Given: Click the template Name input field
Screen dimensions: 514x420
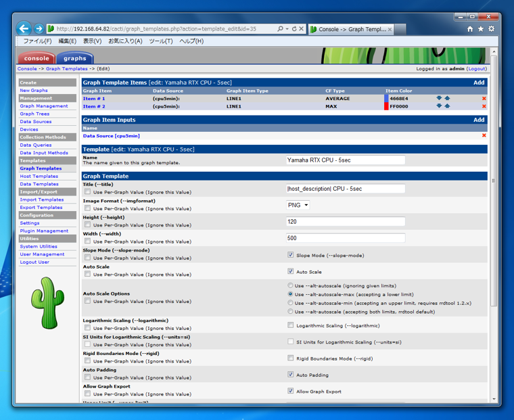Looking at the screenshot, I should tap(346, 160).
